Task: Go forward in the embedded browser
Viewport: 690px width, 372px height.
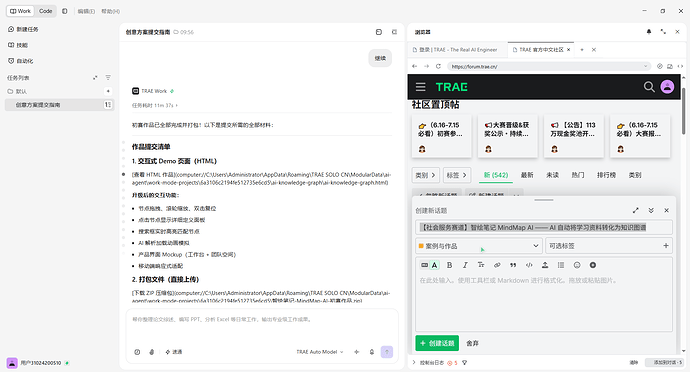Action: 426,66
